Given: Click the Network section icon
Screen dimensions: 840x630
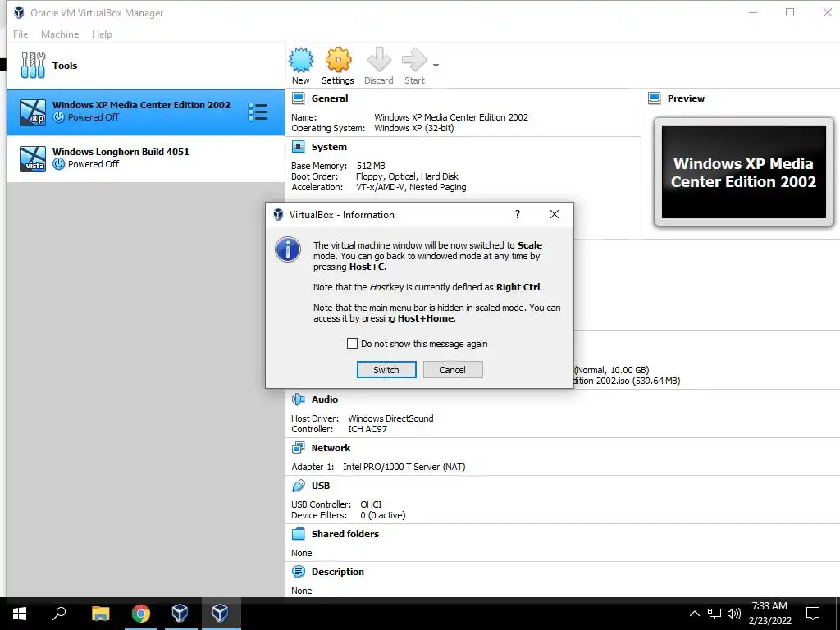Looking at the screenshot, I should pyautogui.click(x=299, y=448).
